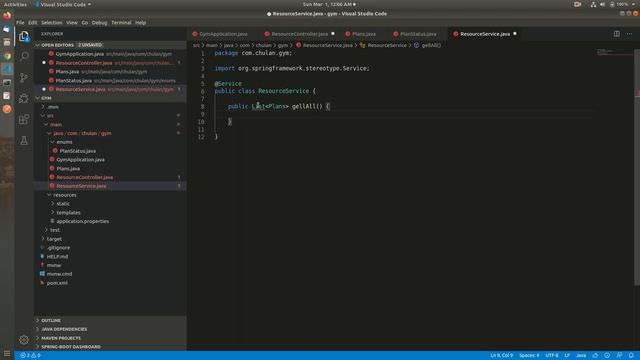Image resolution: width=640 pixels, height=360 pixels.
Task: Open Show Applications grid in dock
Action: pyautogui.click(x=7, y=353)
